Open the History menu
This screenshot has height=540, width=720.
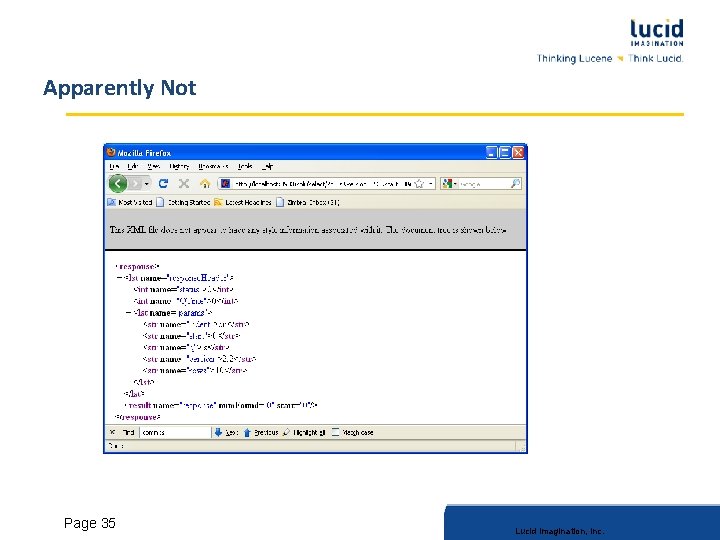(x=179, y=166)
